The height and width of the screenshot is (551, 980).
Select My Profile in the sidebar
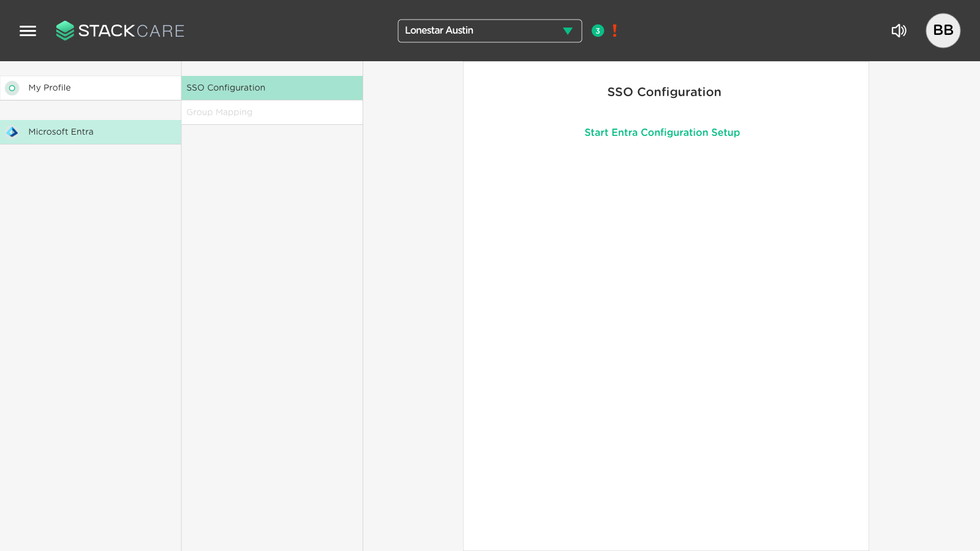click(91, 88)
